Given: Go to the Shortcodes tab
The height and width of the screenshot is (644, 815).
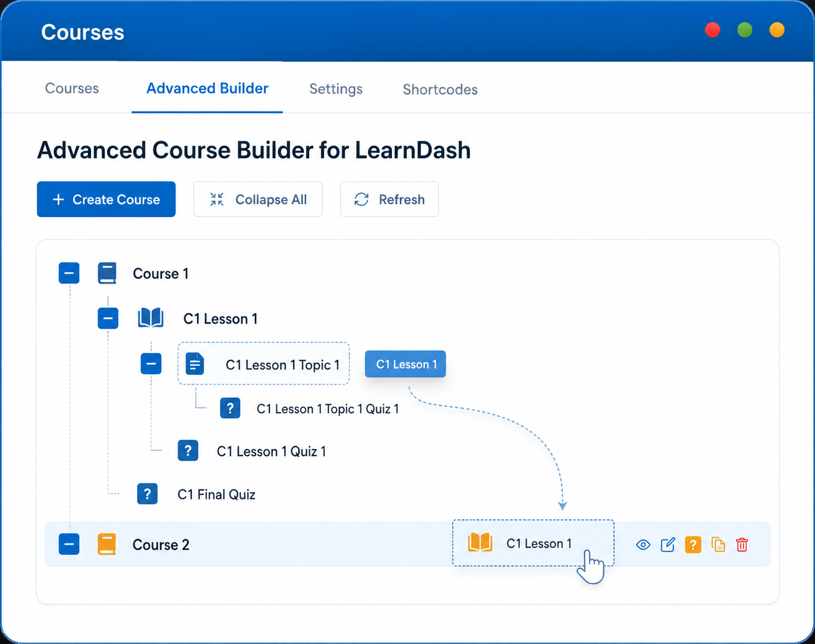Looking at the screenshot, I should click(x=440, y=90).
